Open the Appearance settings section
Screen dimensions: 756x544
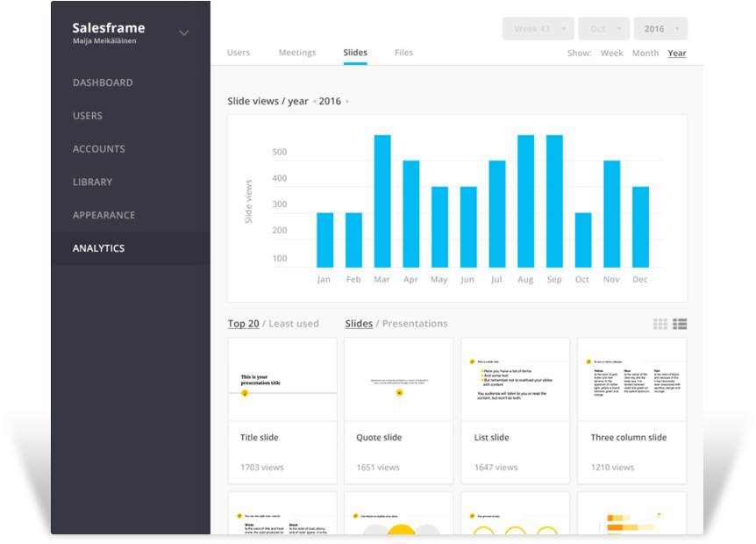[x=103, y=215]
